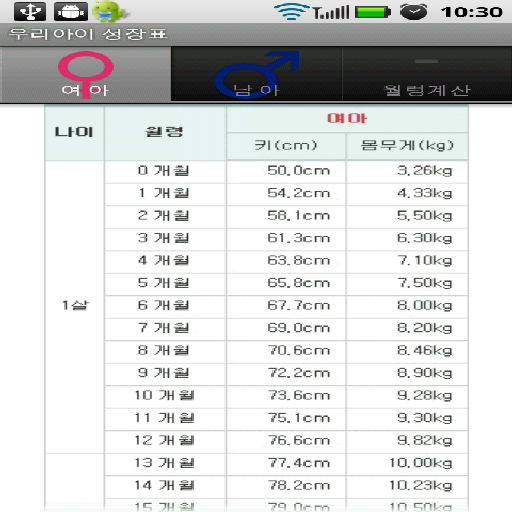Switch to the 여아 girl tab

point(86,74)
